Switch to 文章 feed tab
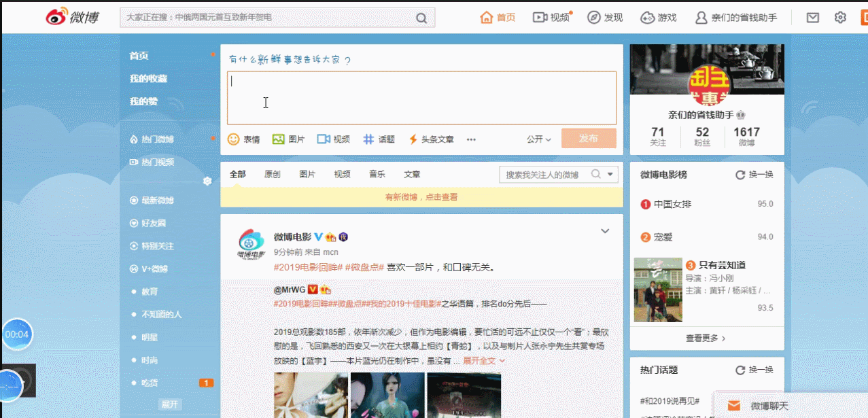 [x=412, y=175]
